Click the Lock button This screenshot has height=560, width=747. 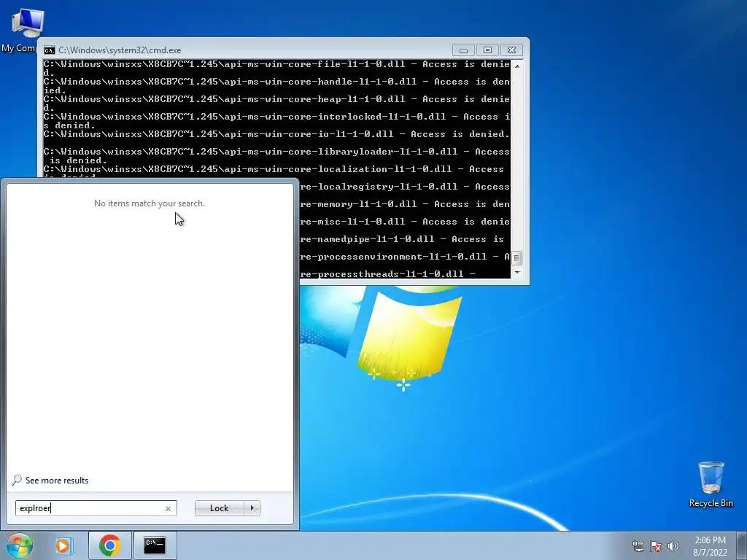click(219, 508)
